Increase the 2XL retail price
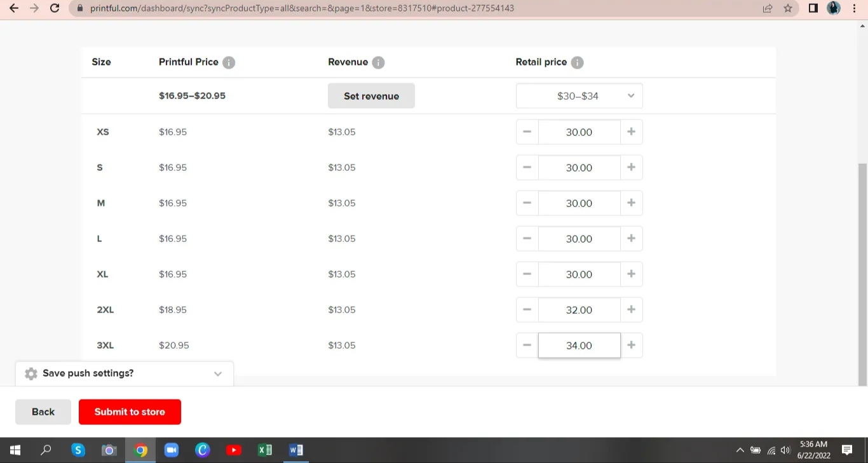This screenshot has width=868, height=463. 631,310
